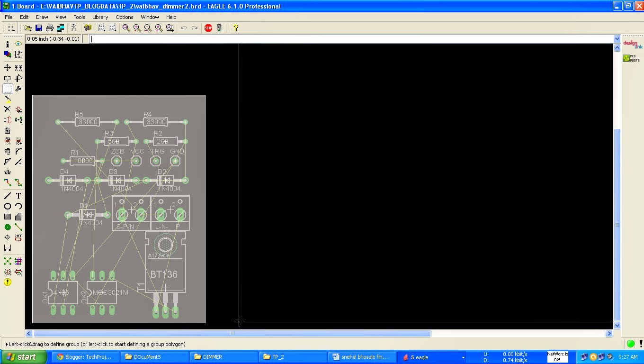Click the yellow Help question mark
The height and width of the screenshot is (364, 644).
click(x=236, y=28)
